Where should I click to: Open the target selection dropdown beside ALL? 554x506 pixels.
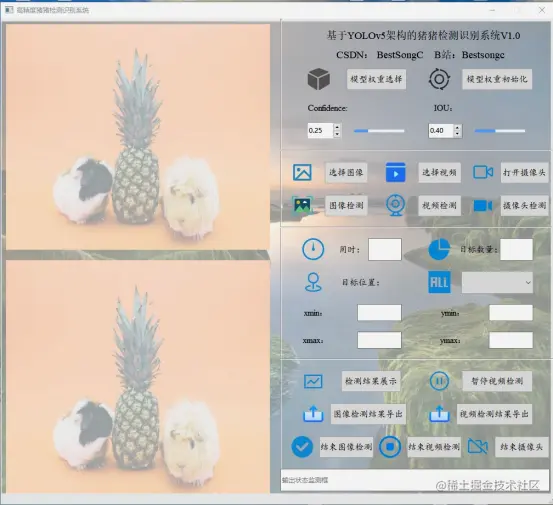click(x=497, y=282)
